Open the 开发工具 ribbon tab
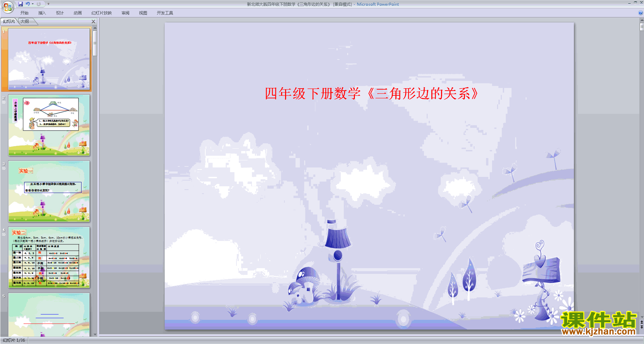This screenshot has width=644, height=344. (x=165, y=13)
